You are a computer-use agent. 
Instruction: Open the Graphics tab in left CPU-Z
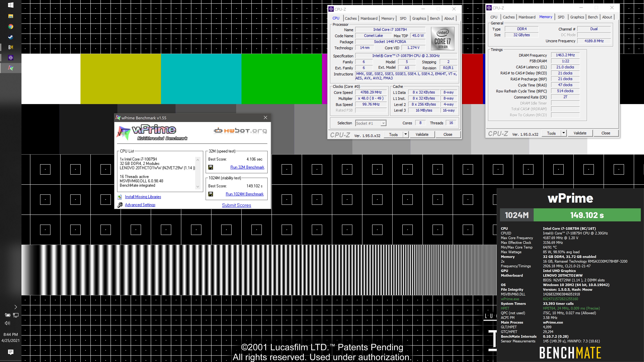(x=419, y=18)
